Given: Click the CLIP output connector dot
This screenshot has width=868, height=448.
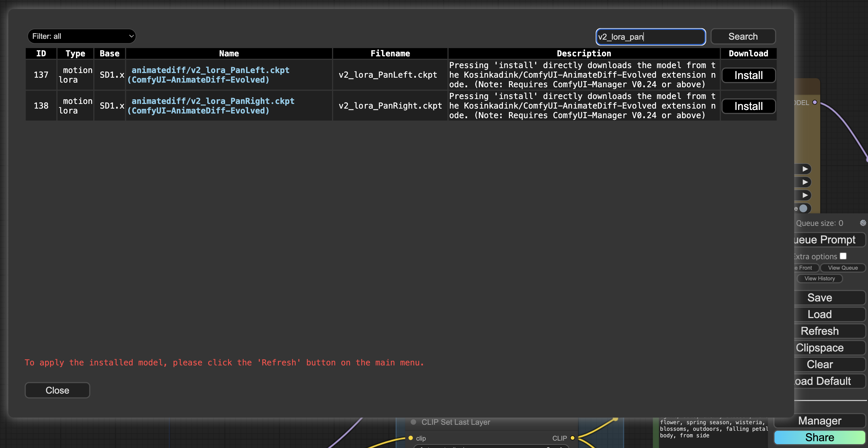Looking at the screenshot, I should [572, 438].
